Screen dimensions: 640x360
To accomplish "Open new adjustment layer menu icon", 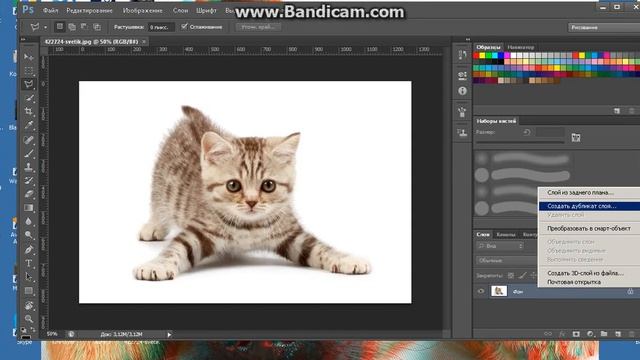I will click(x=590, y=334).
